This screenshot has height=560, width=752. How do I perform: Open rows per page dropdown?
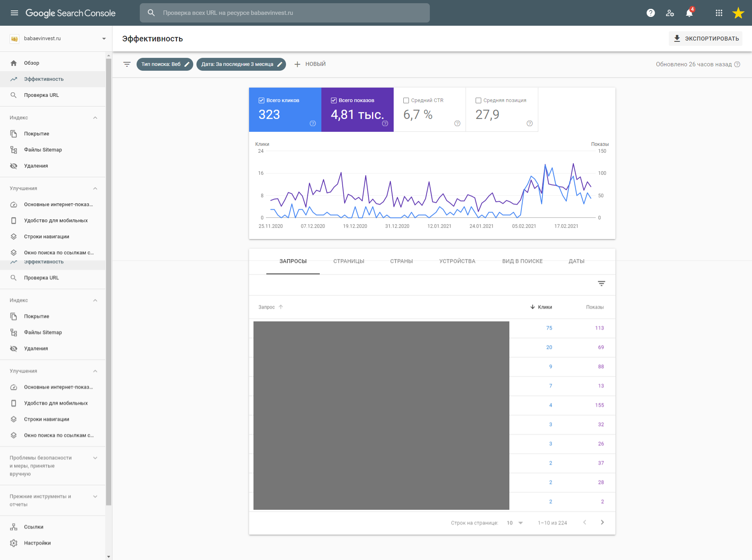(515, 523)
